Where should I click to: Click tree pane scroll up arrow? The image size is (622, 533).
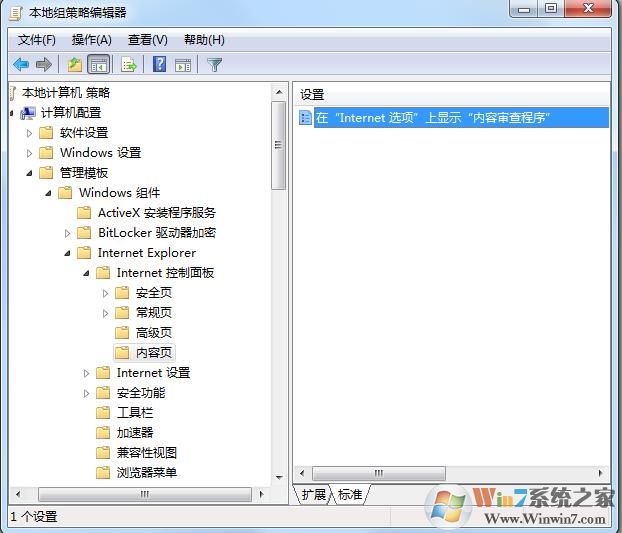tap(279, 92)
